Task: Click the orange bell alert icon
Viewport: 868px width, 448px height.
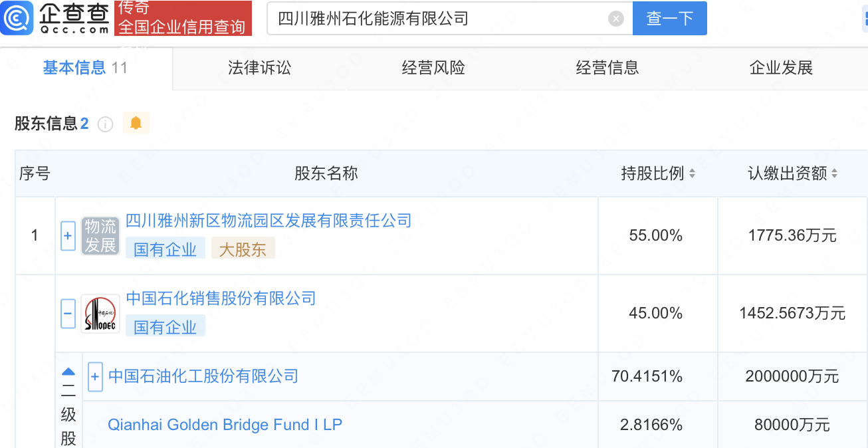Action: click(136, 123)
